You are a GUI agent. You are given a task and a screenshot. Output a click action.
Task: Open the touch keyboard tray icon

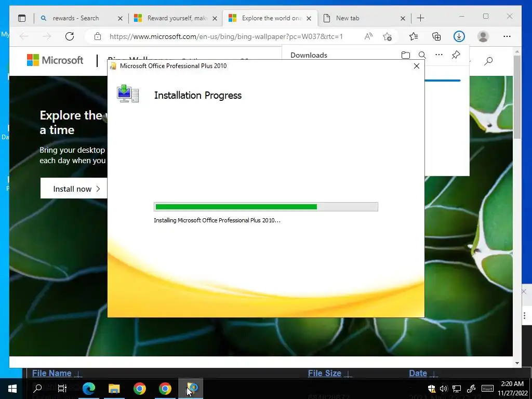[x=487, y=389]
